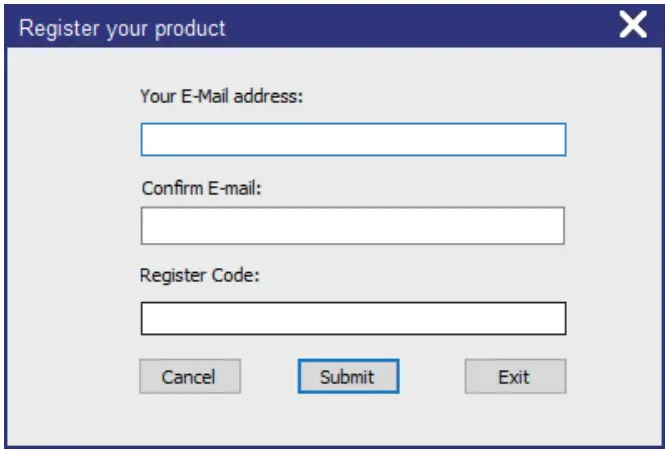Screen dimensions: 667x450
Task: Click the Your E-Mail address text field
Action: click(353, 139)
